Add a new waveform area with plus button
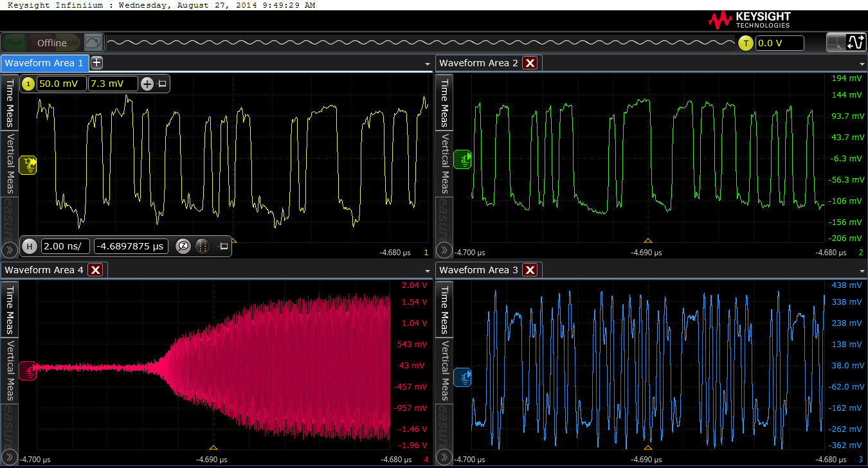Image resolution: width=868 pixels, height=468 pixels. coord(96,62)
